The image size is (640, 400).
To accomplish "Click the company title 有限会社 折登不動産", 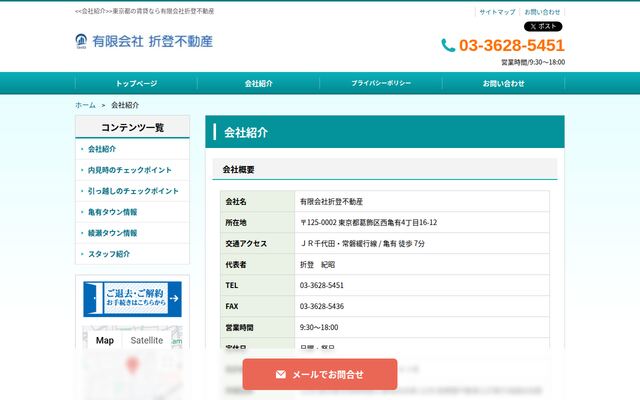I will 152,41.
